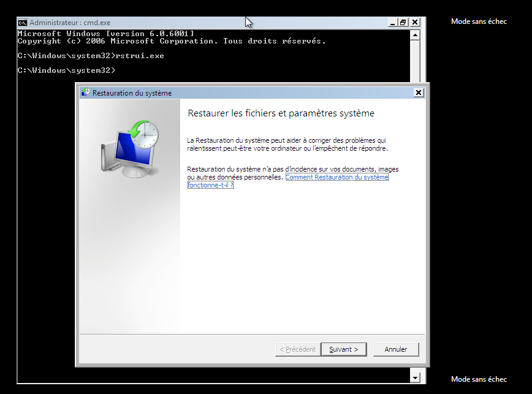
Task: Click the cmd.exe icon in the title bar
Action: pyautogui.click(x=23, y=23)
